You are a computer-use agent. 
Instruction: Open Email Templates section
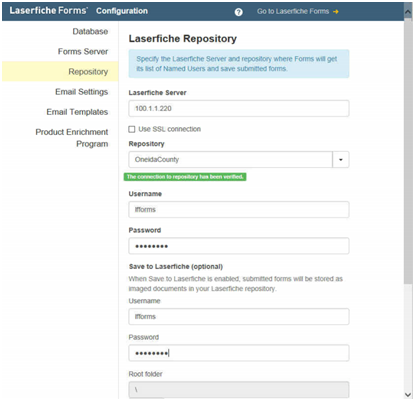77,112
